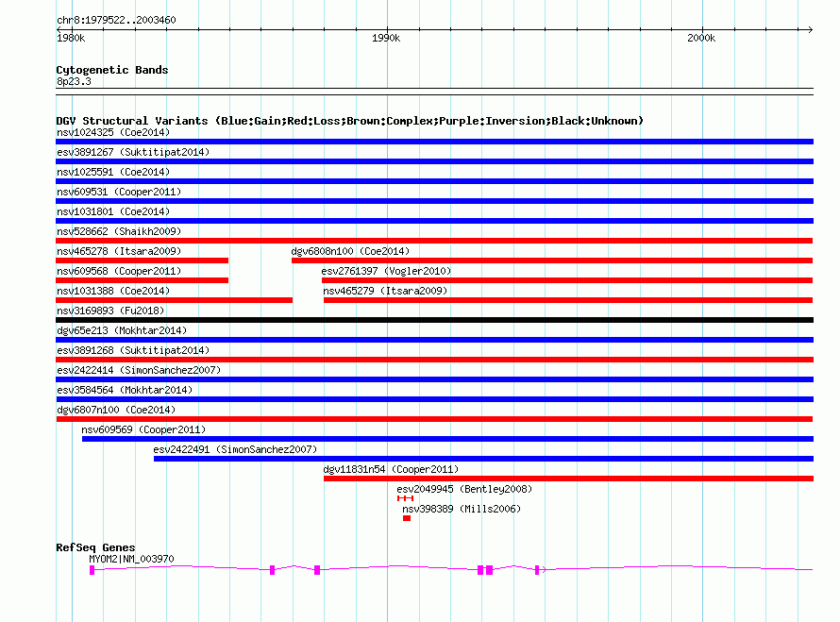The image size is (840, 622).
Task: Click the 1990k ruler position label
Action: coord(385,38)
